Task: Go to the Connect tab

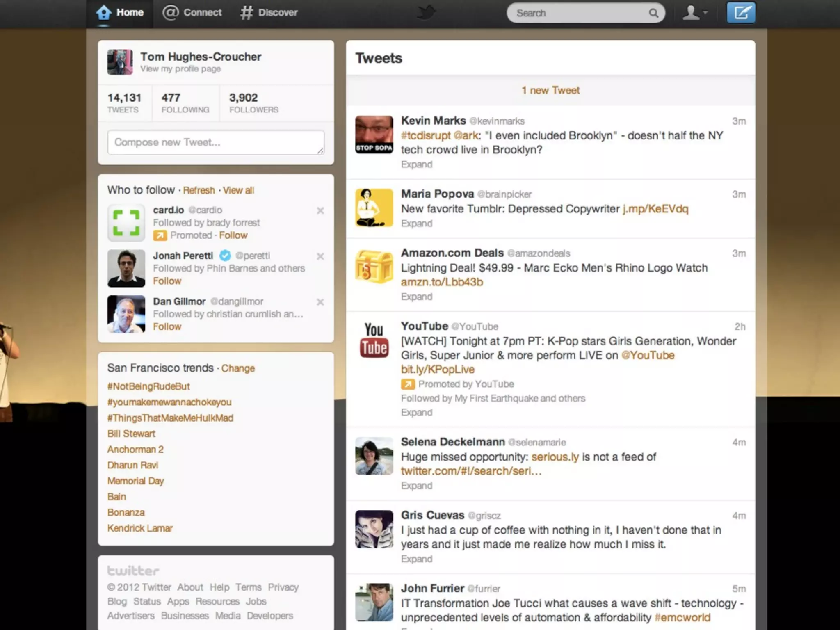Action: (x=192, y=13)
